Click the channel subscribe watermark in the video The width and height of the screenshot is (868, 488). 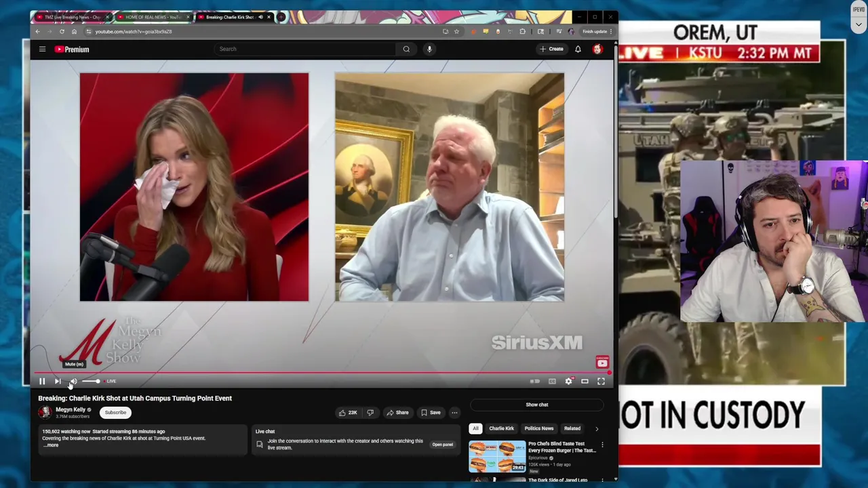(x=602, y=363)
